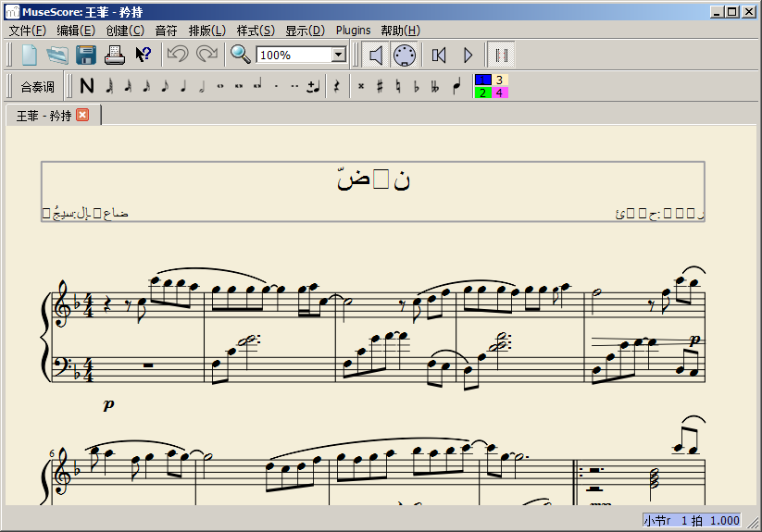Toggle the play repeats button
The width and height of the screenshot is (762, 532).
(502, 55)
